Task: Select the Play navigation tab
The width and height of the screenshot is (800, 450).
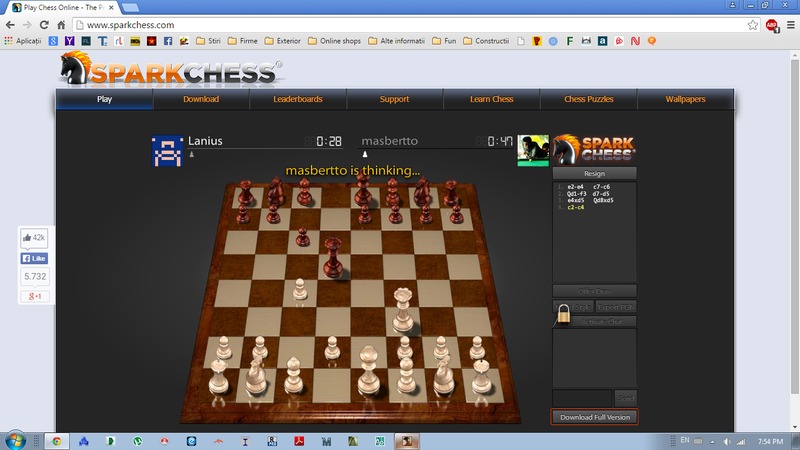Action: 105,99
